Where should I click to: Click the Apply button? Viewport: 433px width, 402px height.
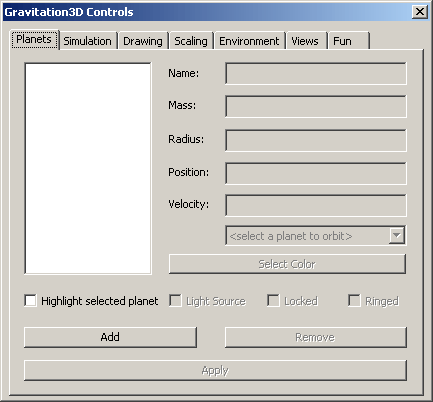point(215,370)
